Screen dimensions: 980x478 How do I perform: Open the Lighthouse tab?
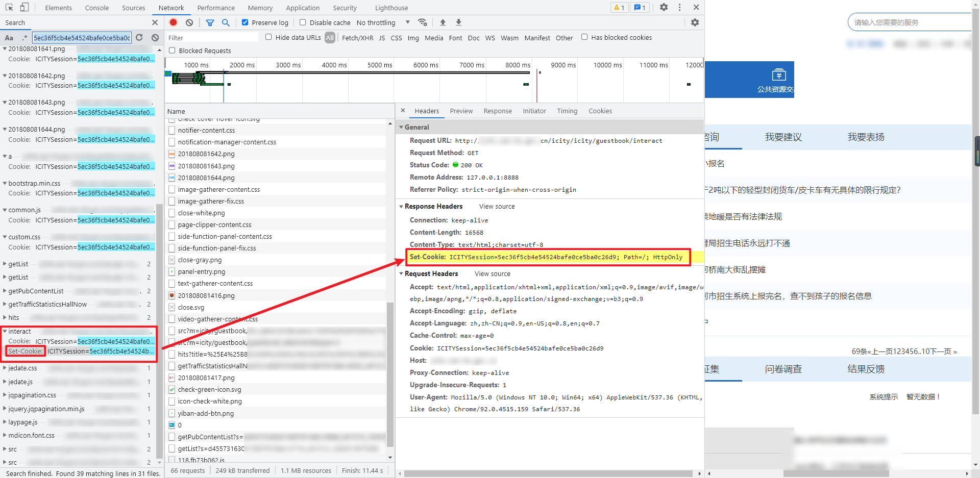coord(391,8)
